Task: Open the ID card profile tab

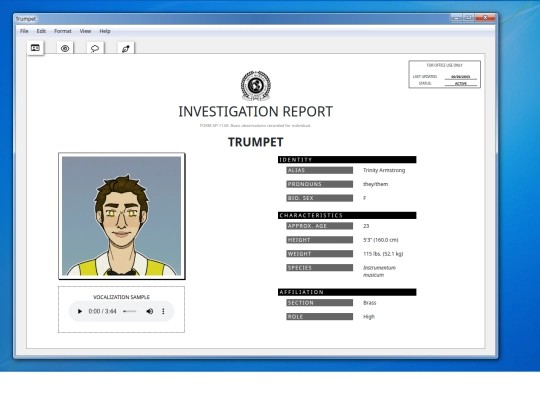Action: click(35, 48)
